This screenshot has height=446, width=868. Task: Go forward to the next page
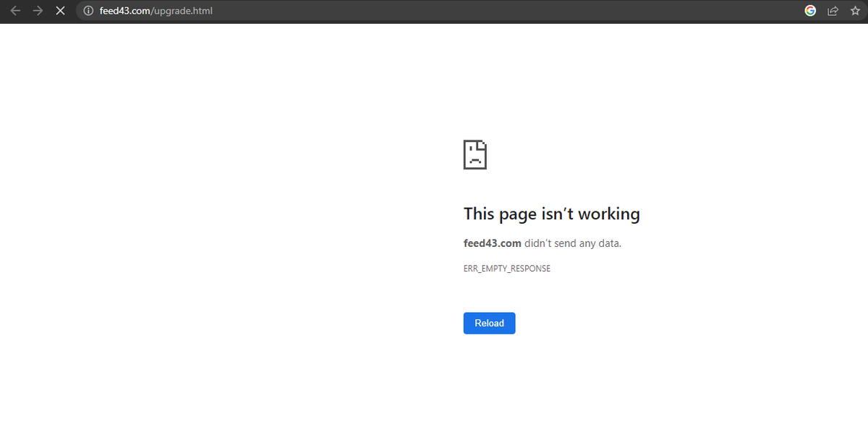click(38, 11)
